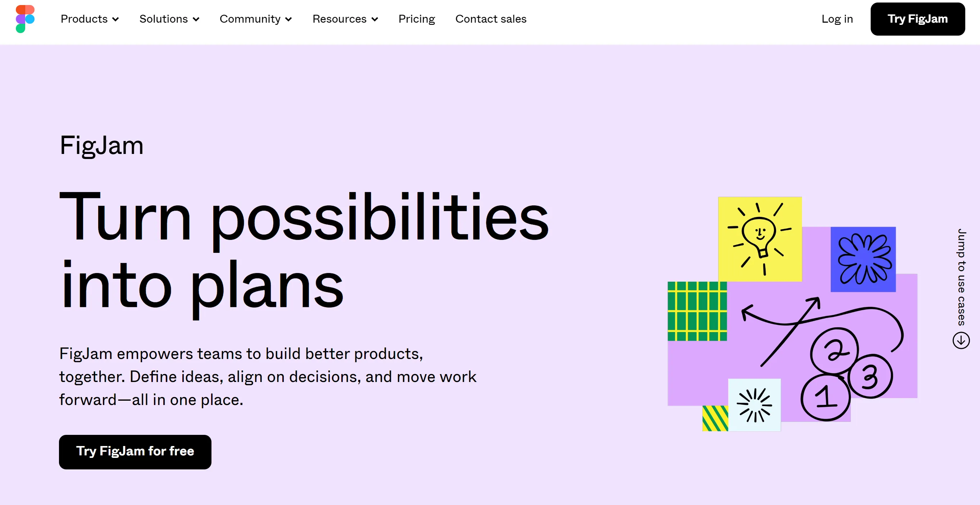Click the Try FigJam header button
980x505 pixels.
tap(917, 19)
